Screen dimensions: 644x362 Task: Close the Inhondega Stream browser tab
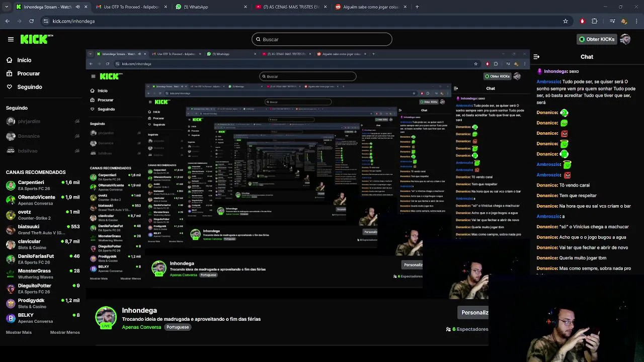click(86, 7)
